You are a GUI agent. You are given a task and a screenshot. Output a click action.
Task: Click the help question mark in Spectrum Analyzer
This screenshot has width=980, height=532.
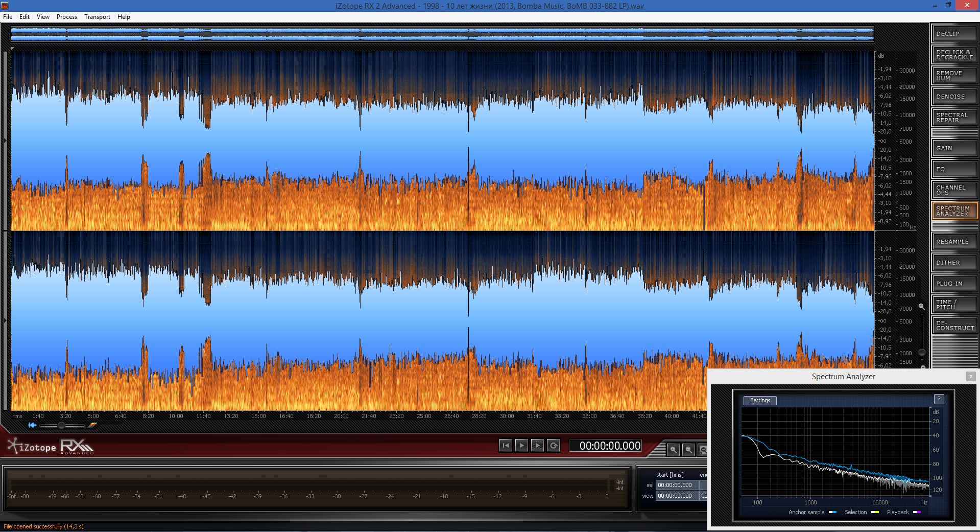click(939, 399)
